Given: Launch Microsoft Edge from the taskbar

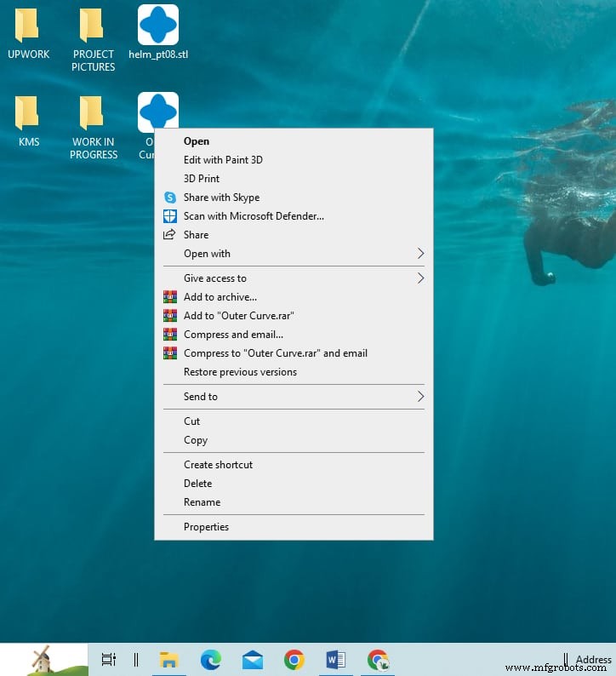Looking at the screenshot, I should [x=211, y=660].
